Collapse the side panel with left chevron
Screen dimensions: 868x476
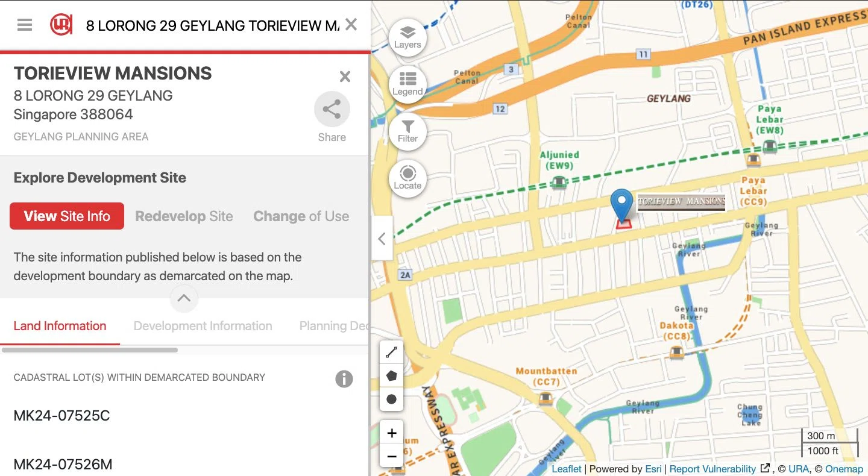382,239
